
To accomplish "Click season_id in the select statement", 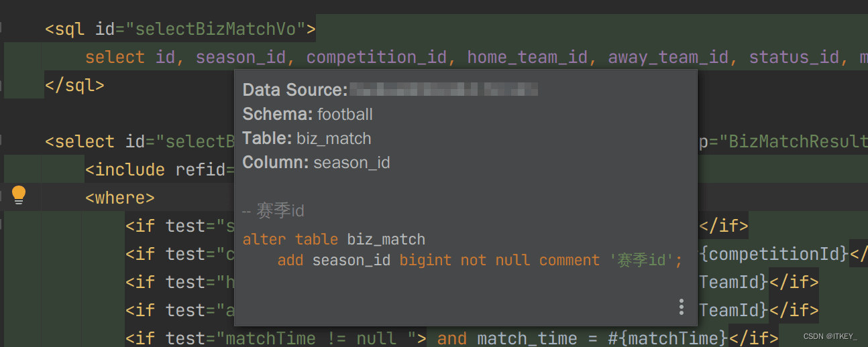I will coord(240,57).
